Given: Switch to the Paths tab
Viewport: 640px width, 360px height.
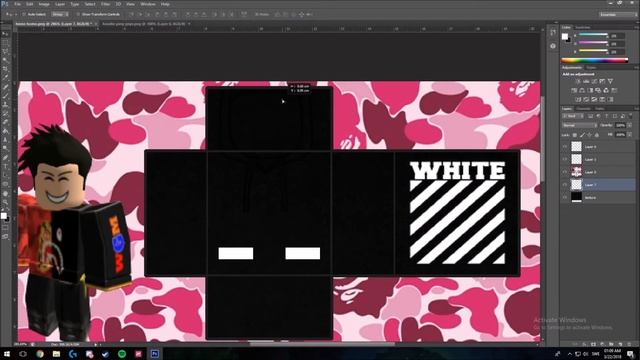Looking at the screenshot, I should pos(600,109).
